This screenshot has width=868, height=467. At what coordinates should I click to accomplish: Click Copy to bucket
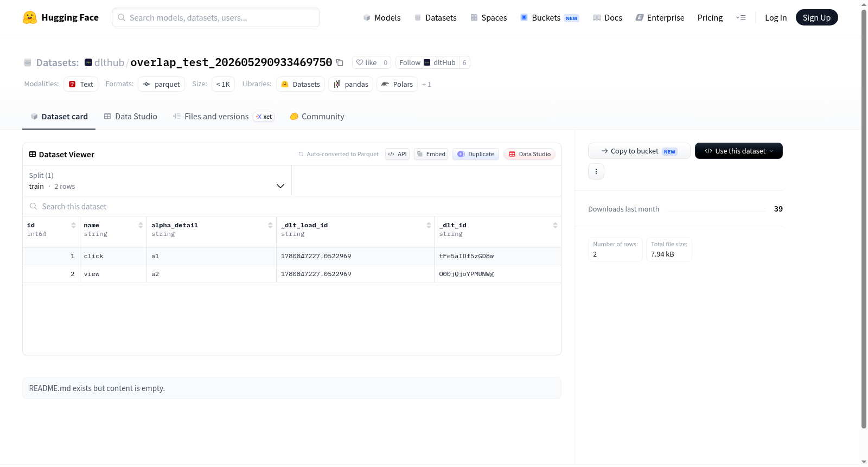tap(639, 151)
